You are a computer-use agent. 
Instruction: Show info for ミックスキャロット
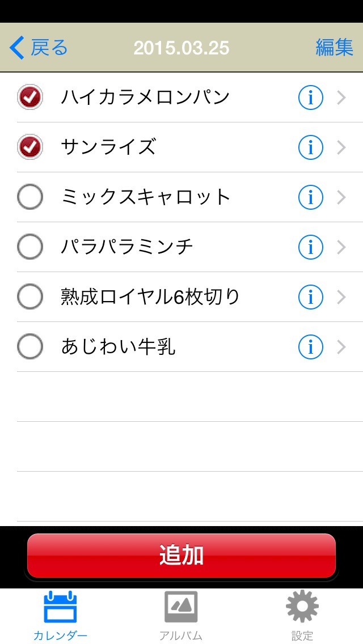coord(310,197)
